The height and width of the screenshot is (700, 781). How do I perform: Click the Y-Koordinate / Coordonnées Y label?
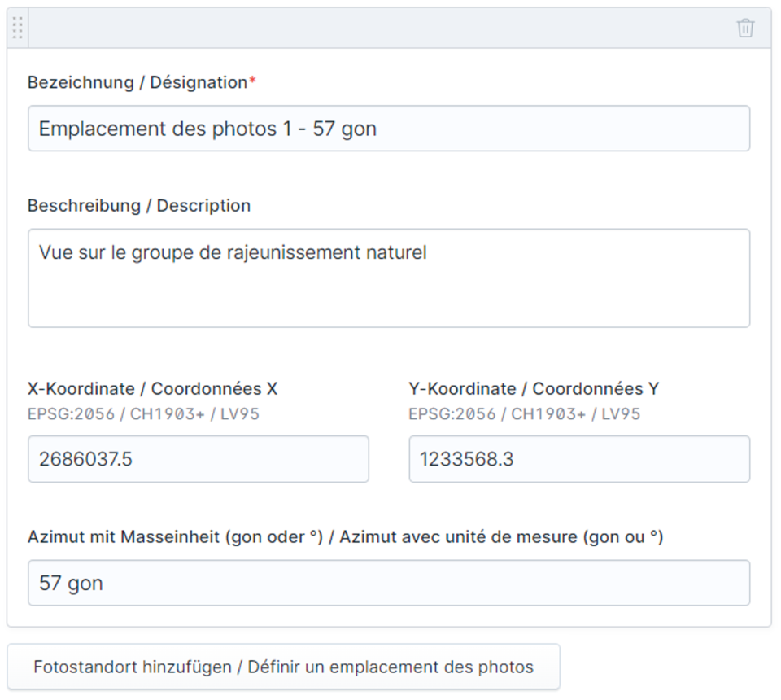(x=533, y=389)
